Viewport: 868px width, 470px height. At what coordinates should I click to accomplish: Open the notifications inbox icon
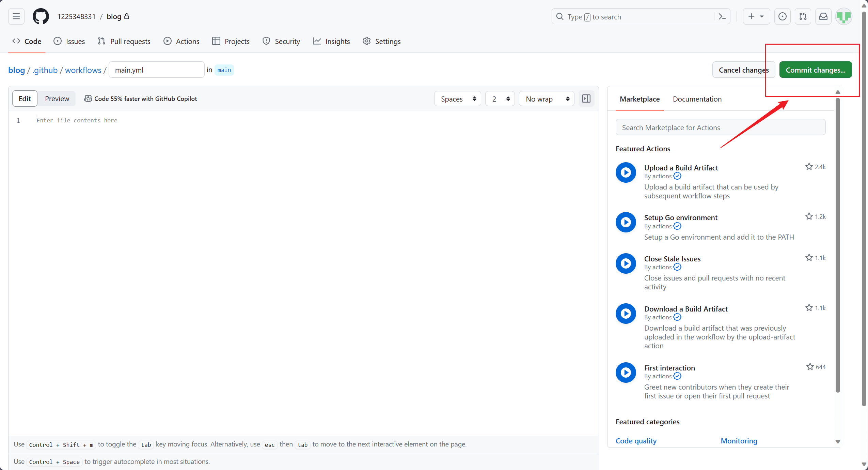click(x=823, y=16)
